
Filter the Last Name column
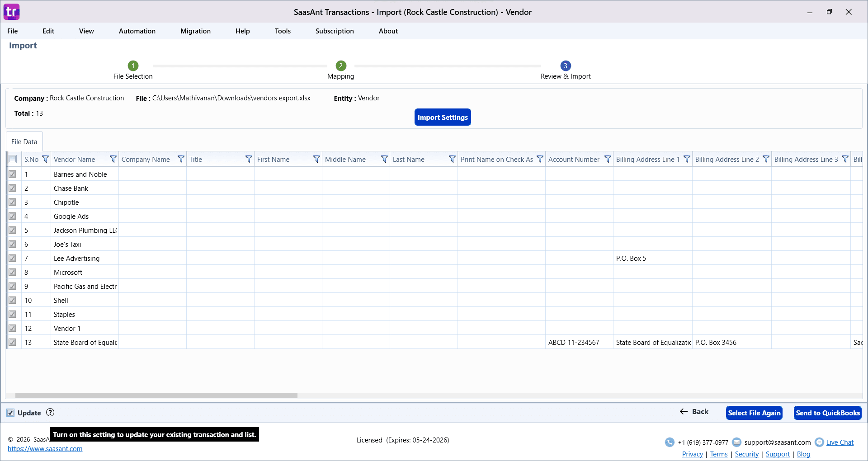[452, 159]
